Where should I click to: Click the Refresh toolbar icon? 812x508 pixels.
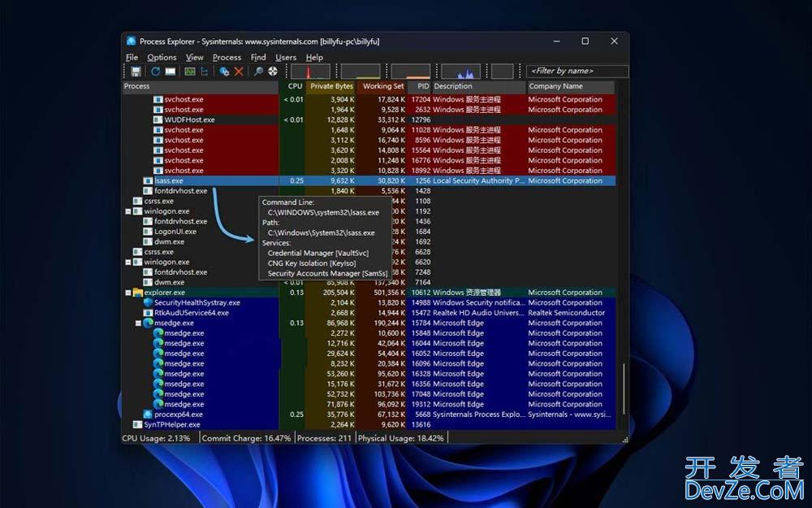155,72
